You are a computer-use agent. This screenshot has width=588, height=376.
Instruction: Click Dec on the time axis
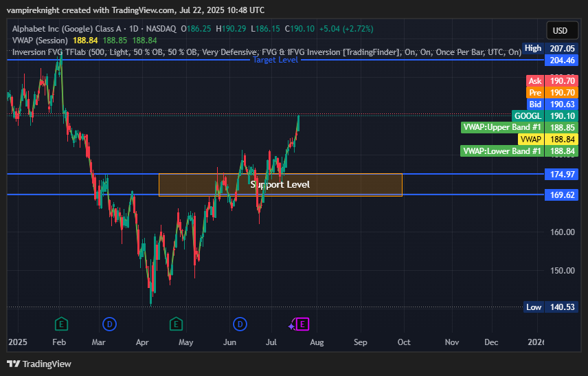[x=491, y=342]
